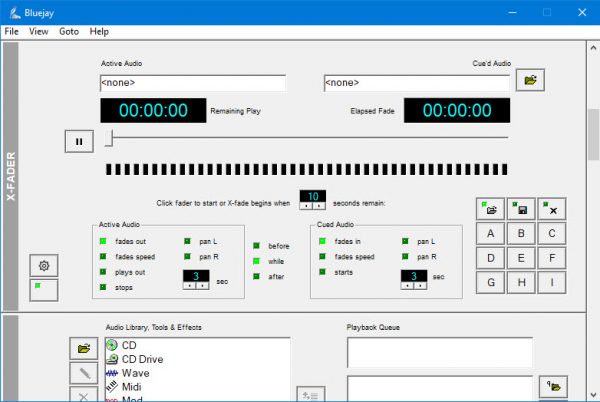Click the X-FADER vertical panel tab
Screen dimensions: 600x402
click(x=11, y=176)
